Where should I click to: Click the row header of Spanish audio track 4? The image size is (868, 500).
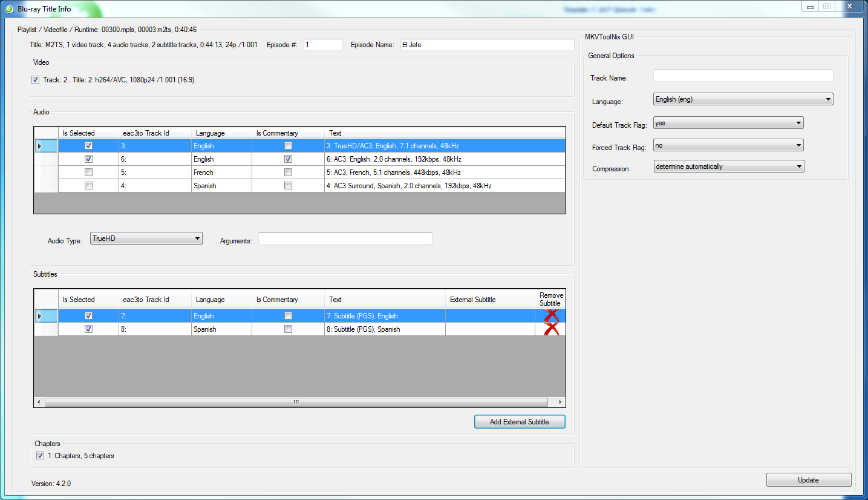point(46,186)
